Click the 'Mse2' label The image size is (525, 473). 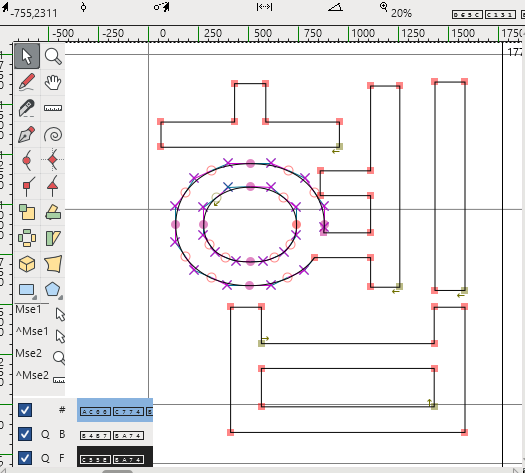click(28, 353)
